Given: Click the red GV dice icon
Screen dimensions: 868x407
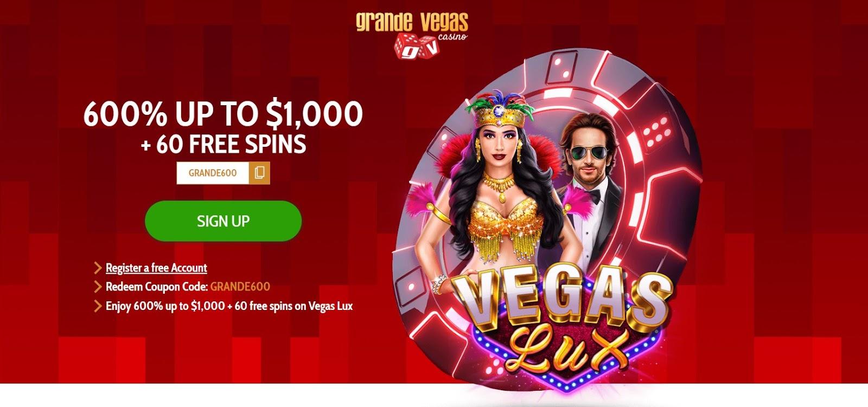Looking at the screenshot, I should pyautogui.click(x=416, y=45).
